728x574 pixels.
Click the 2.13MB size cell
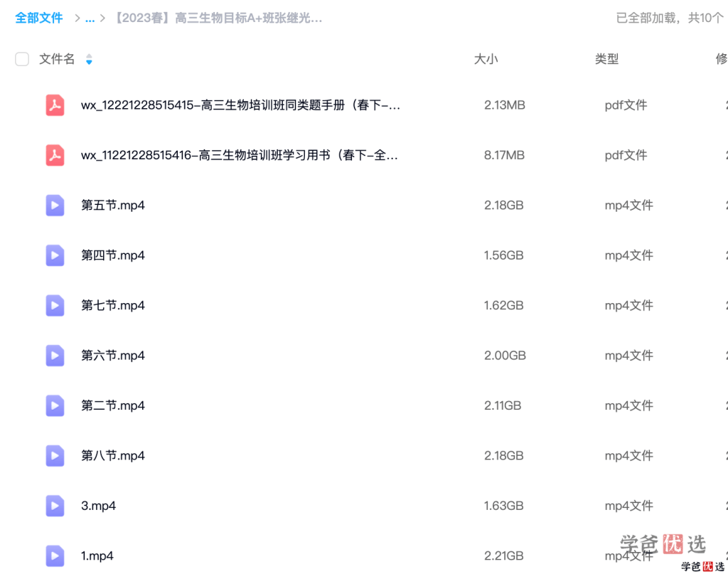coord(505,105)
